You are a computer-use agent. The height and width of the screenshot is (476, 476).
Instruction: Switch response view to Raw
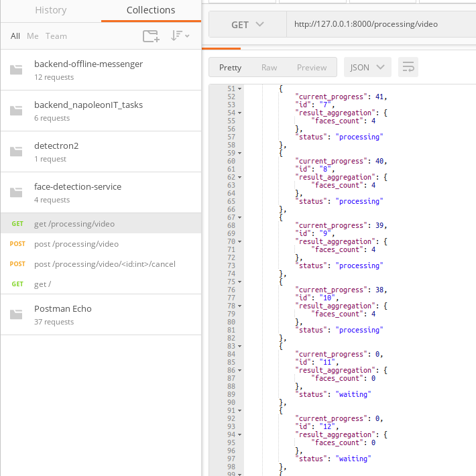pyautogui.click(x=269, y=68)
